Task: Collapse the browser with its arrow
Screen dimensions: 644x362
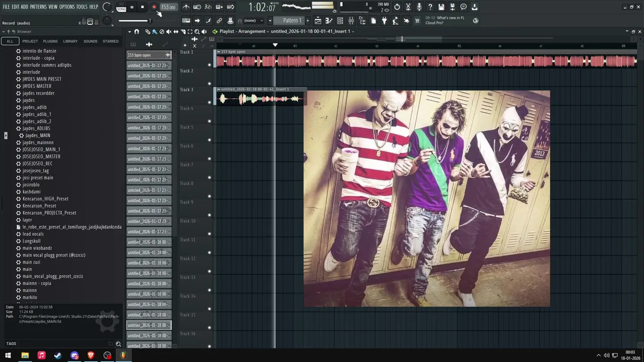Action: [4, 32]
